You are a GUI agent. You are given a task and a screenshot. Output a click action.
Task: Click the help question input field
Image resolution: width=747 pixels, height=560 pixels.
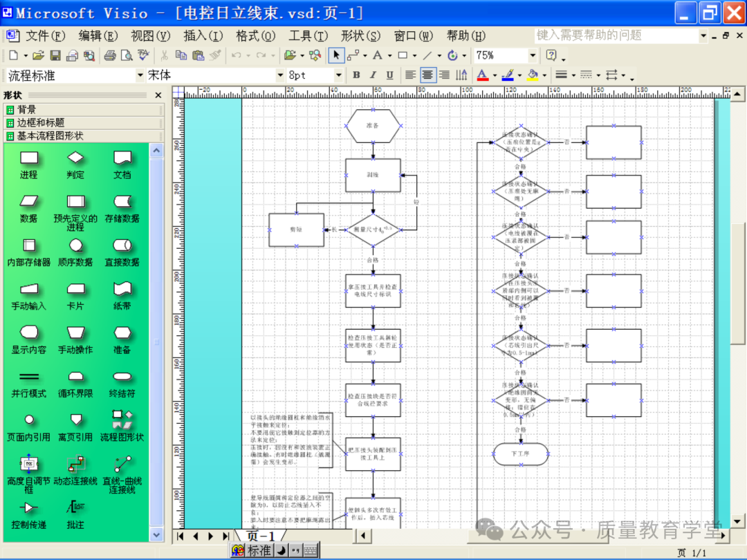(x=616, y=35)
